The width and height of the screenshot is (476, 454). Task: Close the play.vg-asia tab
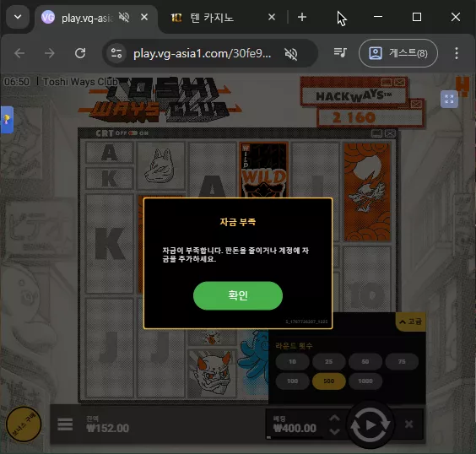pos(144,17)
